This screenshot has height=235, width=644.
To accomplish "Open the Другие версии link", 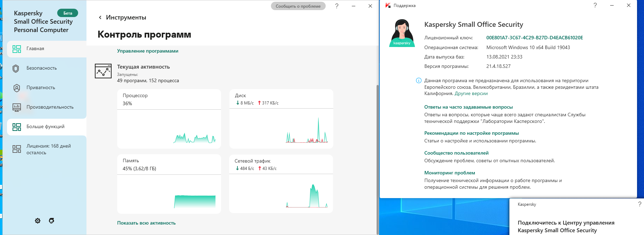I will (x=471, y=93).
